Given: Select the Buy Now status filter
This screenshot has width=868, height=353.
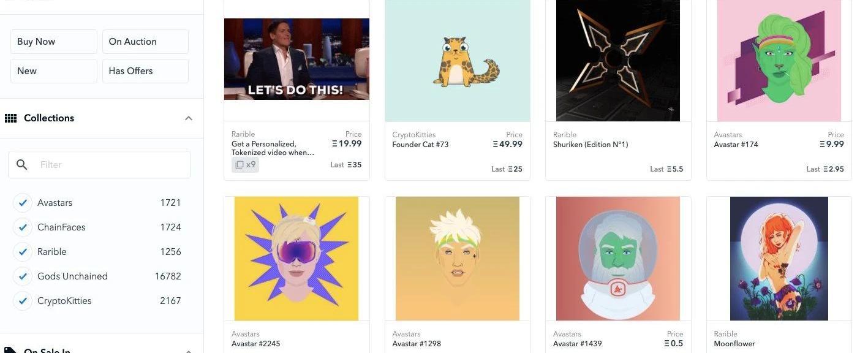Looking at the screenshot, I should tap(54, 42).
